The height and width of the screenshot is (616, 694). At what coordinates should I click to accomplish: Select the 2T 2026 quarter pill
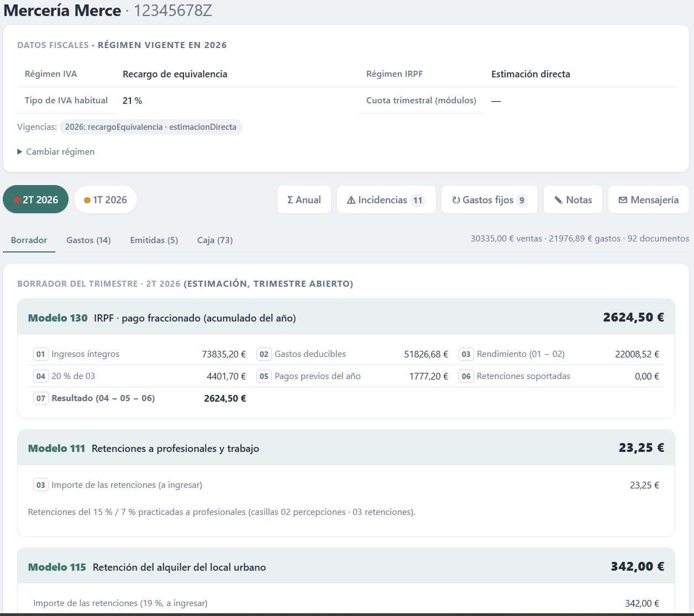click(36, 199)
